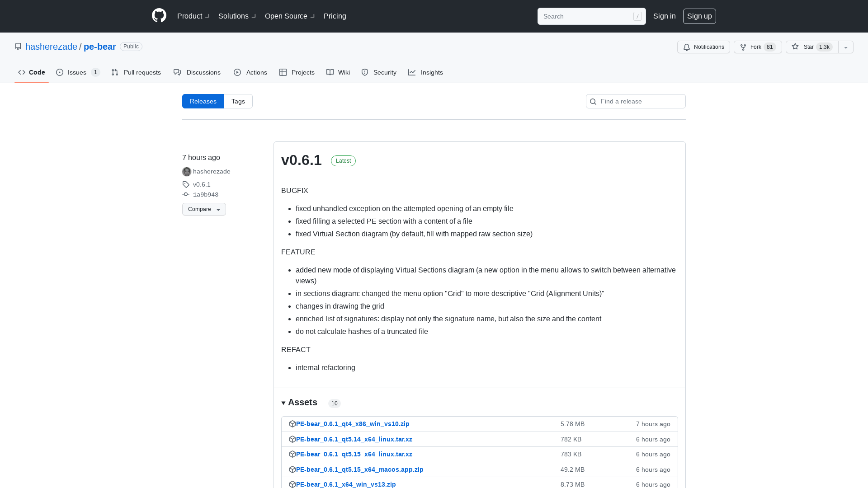The height and width of the screenshot is (488, 868).
Task: Open the pe-bear repository link
Action: tap(100, 47)
